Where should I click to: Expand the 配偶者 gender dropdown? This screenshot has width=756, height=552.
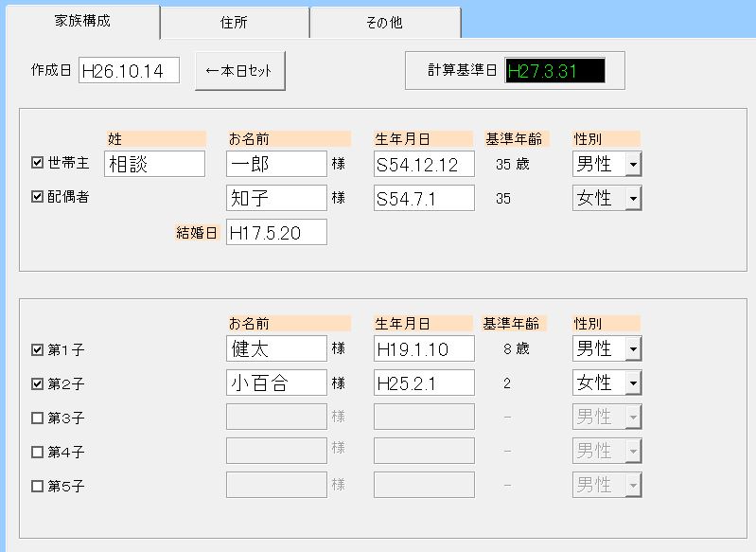632,198
